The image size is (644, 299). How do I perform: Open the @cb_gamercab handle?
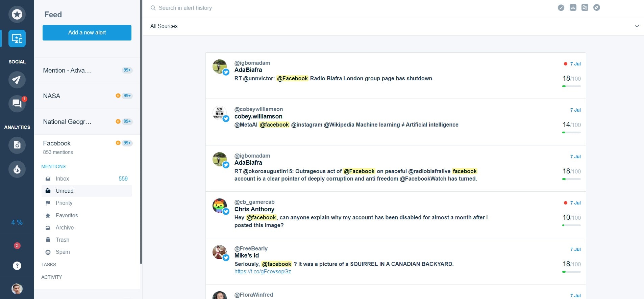point(254,202)
